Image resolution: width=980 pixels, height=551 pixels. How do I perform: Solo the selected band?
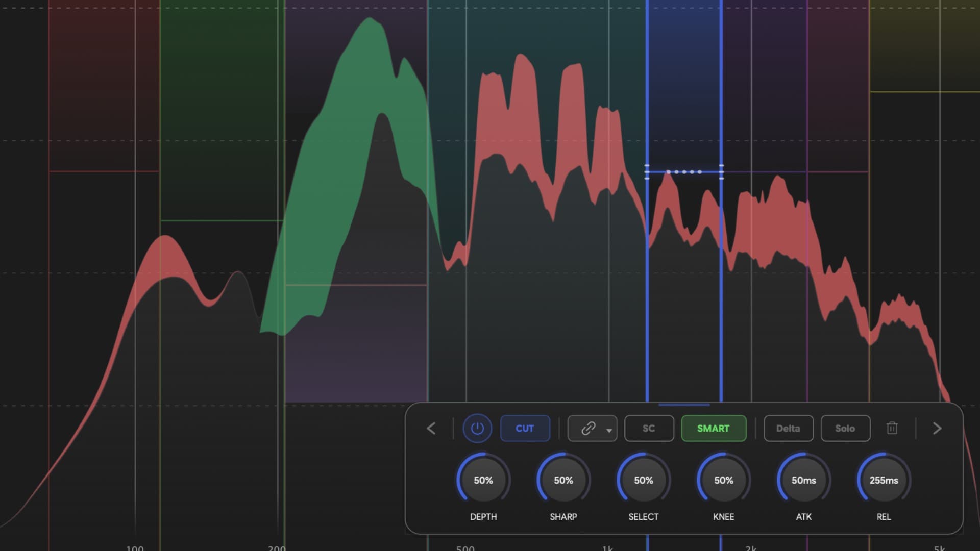tap(845, 428)
